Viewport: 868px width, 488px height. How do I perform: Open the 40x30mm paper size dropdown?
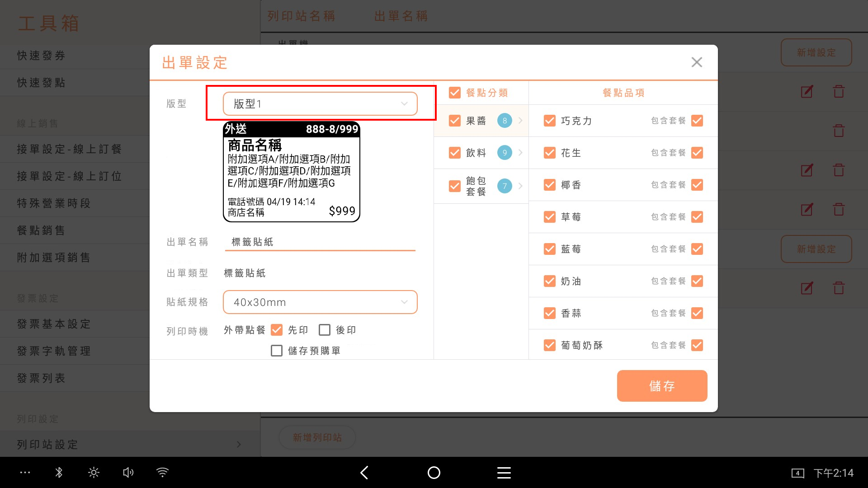pyautogui.click(x=320, y=302)
